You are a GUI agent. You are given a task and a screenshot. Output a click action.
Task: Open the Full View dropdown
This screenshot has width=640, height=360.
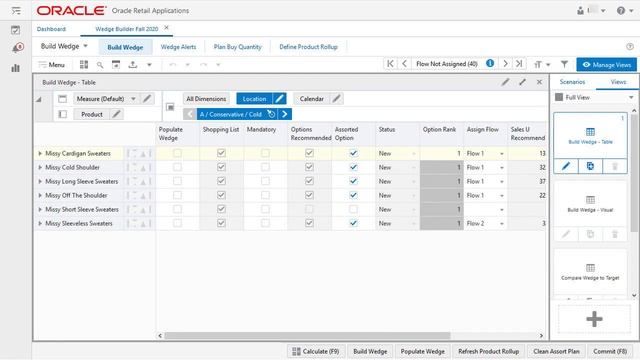[631, 97]
